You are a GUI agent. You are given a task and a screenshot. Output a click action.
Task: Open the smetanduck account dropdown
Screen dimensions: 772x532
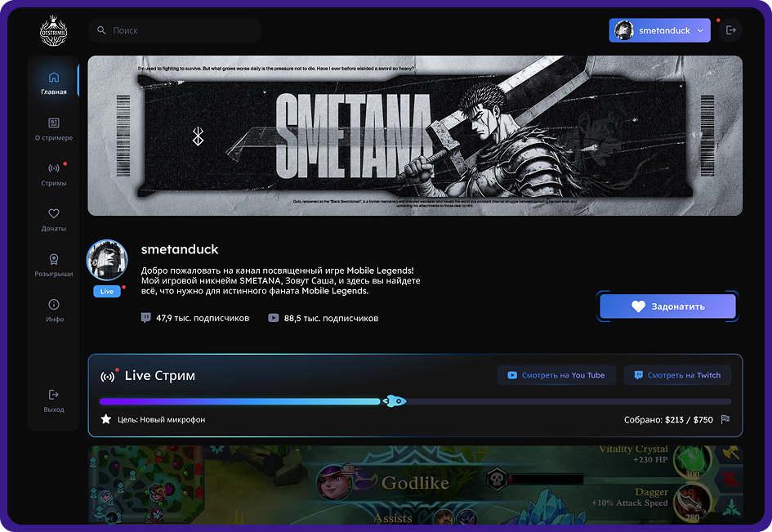pyautogui.click(x=659, y=30)
